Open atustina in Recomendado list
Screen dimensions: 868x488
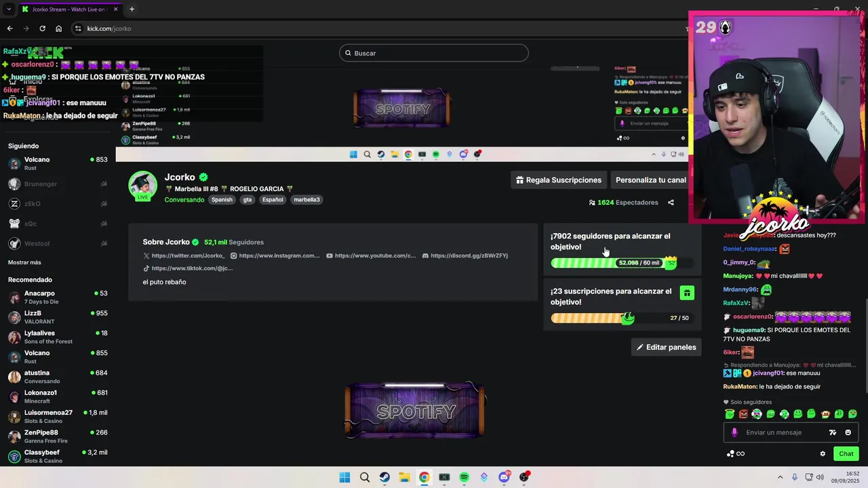coord(58,377)
